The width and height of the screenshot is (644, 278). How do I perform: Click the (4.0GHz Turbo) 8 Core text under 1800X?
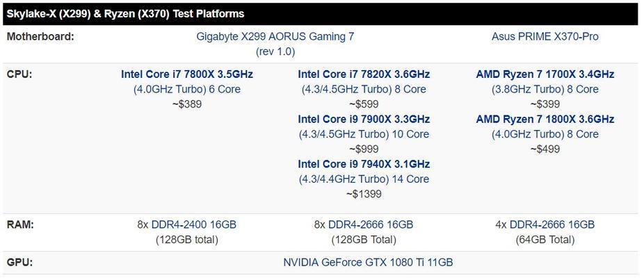(545, 134)
